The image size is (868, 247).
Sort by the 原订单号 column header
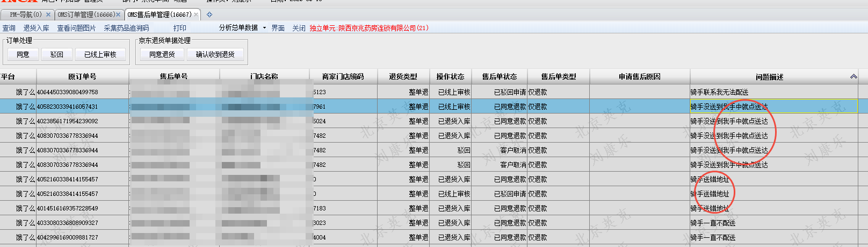tap(83, 77)
